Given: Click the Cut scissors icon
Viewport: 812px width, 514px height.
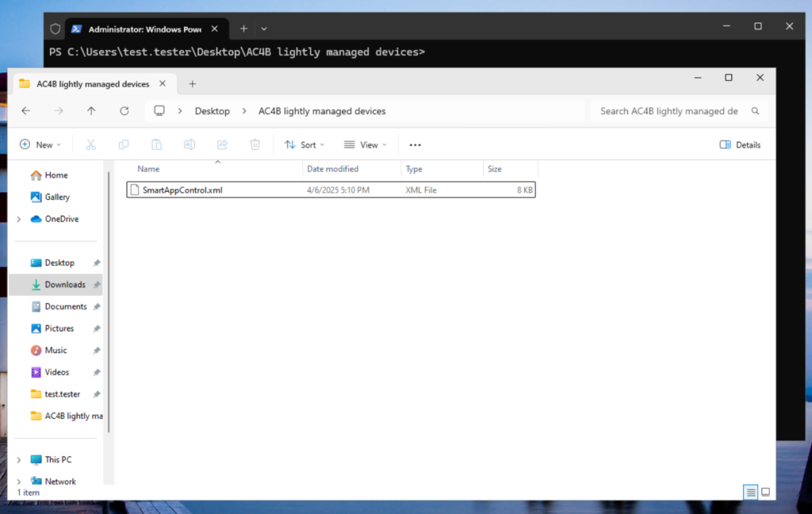Looking at the screenshot, I should pos(90,144).
